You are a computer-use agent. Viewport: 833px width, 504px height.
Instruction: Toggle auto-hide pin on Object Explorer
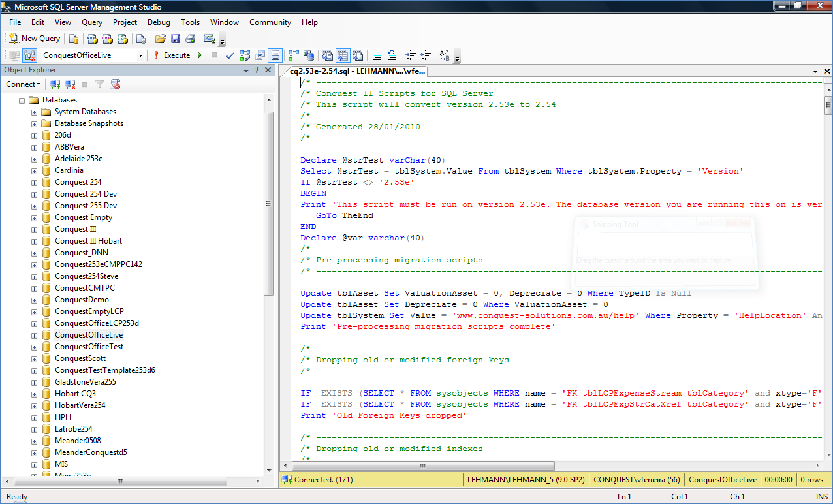click(257, 70)
